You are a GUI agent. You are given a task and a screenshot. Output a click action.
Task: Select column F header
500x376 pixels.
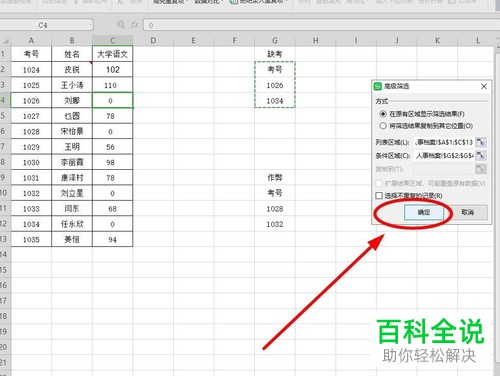point(234,41)
